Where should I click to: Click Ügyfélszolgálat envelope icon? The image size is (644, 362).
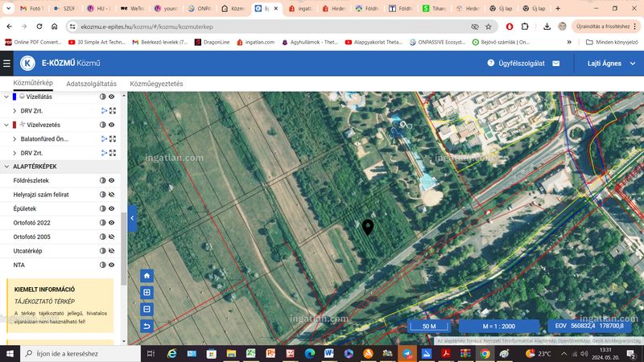pos(555,64)
